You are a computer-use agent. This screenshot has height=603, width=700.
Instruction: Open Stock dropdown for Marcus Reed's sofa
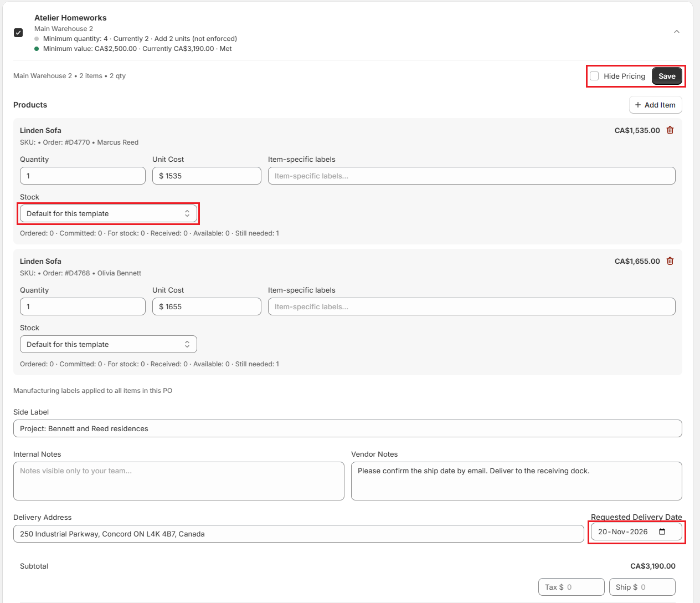pos(109,213)
